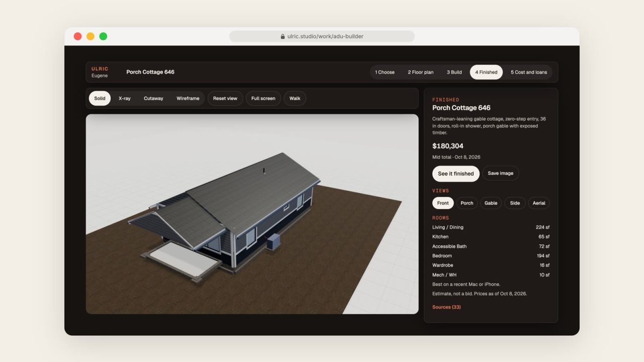Start Walk mode
The width and height of the screenshot is (644, 362).
(x=295, y=98)
